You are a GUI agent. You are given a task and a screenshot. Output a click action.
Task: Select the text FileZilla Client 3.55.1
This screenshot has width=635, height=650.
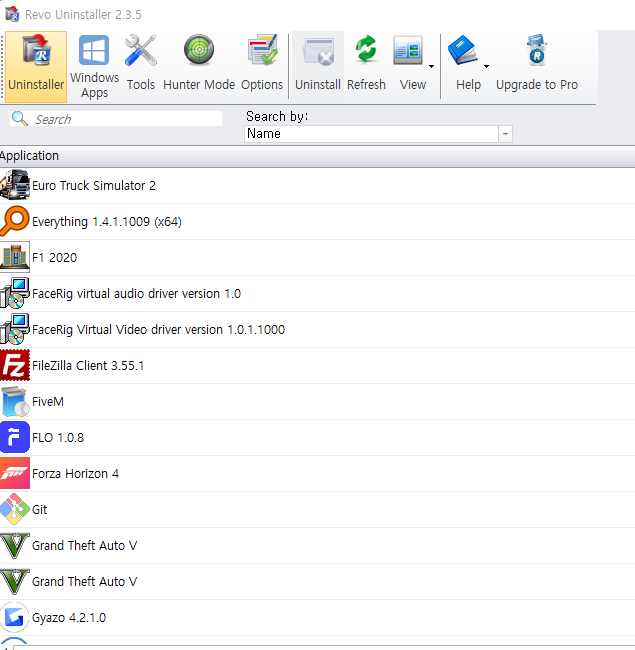coord(88,366)
